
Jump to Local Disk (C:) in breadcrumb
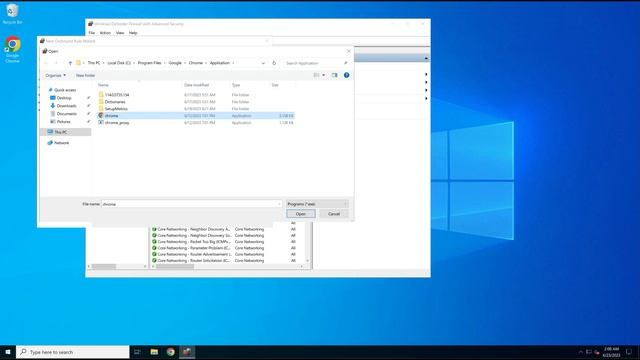pos(119,63)
